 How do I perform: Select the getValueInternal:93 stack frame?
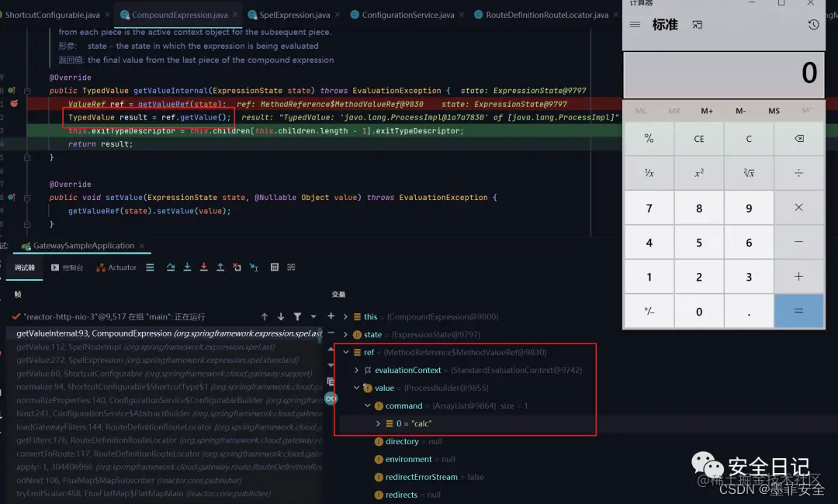click(164, 333)
